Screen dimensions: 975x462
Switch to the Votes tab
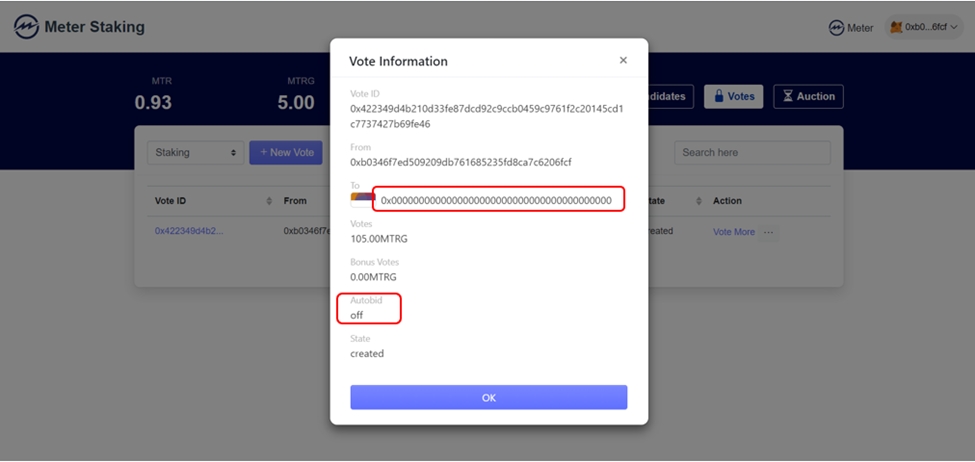tap(734, 96)
